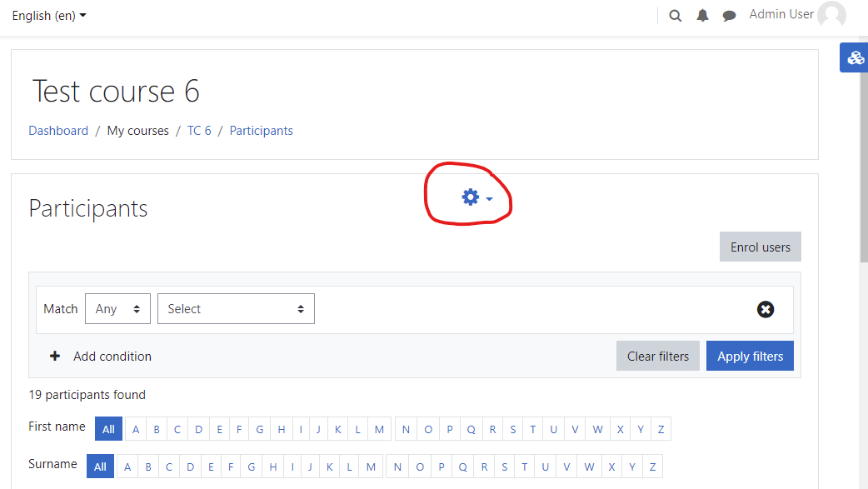
Task: Filter Surname by letter B
Action: tap(148, 467)
